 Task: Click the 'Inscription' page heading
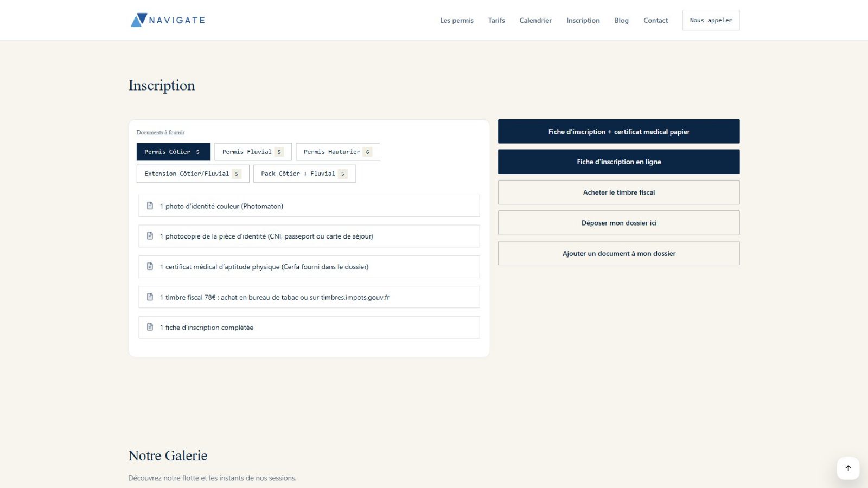161,86
